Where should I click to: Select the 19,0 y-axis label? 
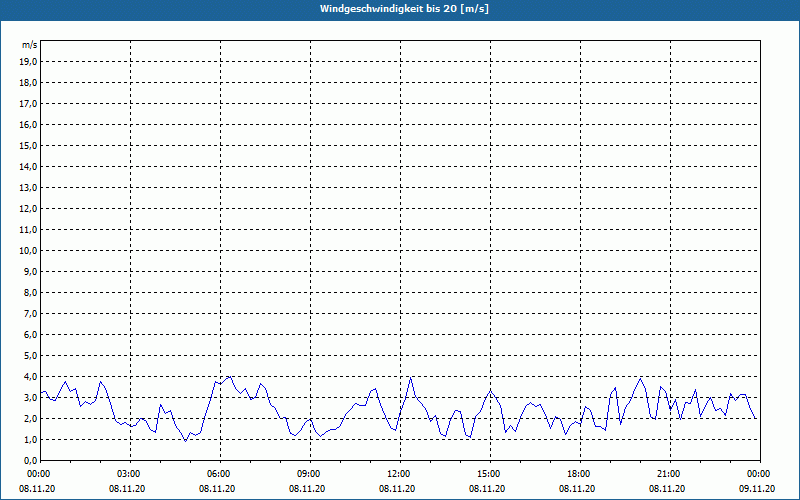pyautogui.click(x=29, y=61)
